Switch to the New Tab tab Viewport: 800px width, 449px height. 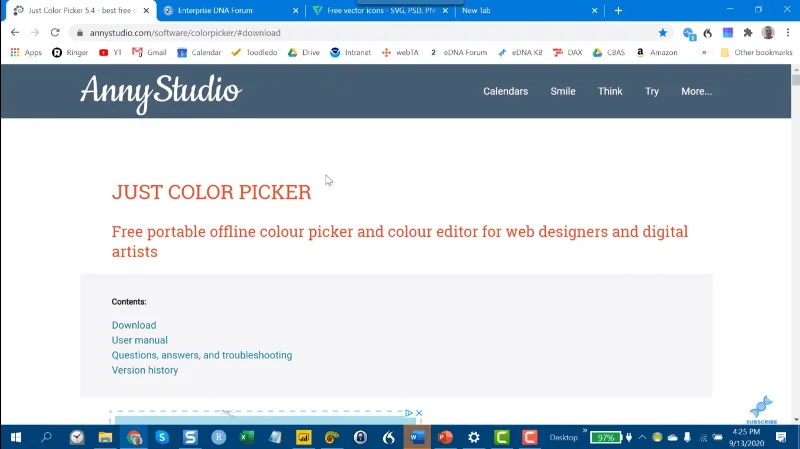point(530,10)
